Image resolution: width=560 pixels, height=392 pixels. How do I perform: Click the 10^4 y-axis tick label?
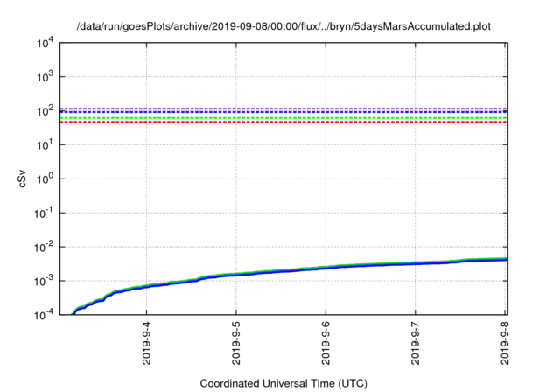[45, 43]
